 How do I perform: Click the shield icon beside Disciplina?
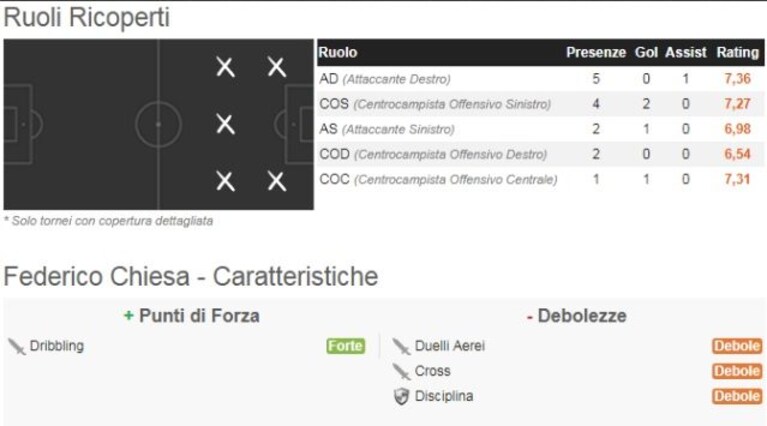pyautogui.click(x=401, y=397)
